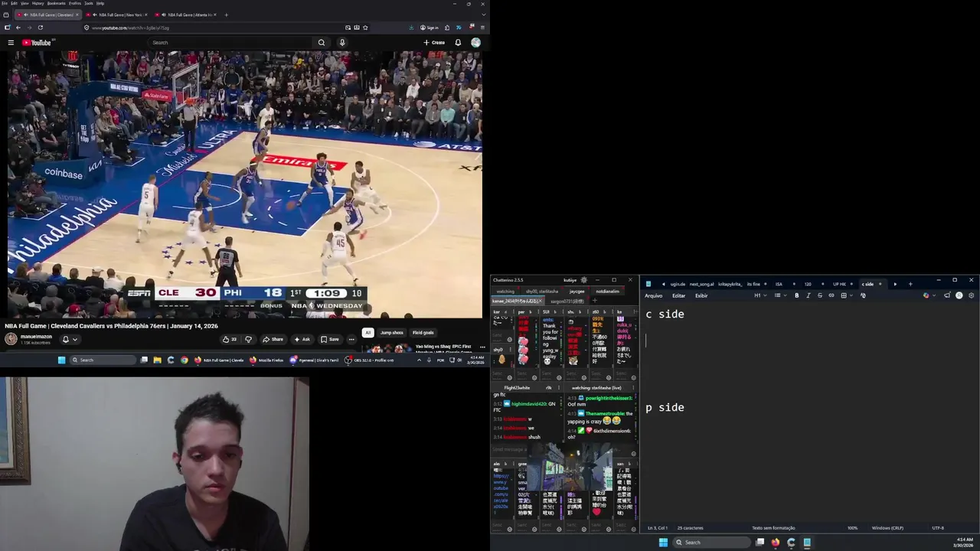Toggle bold formatting in Notepad
The image size is (980, 551).
pos(796,295)
